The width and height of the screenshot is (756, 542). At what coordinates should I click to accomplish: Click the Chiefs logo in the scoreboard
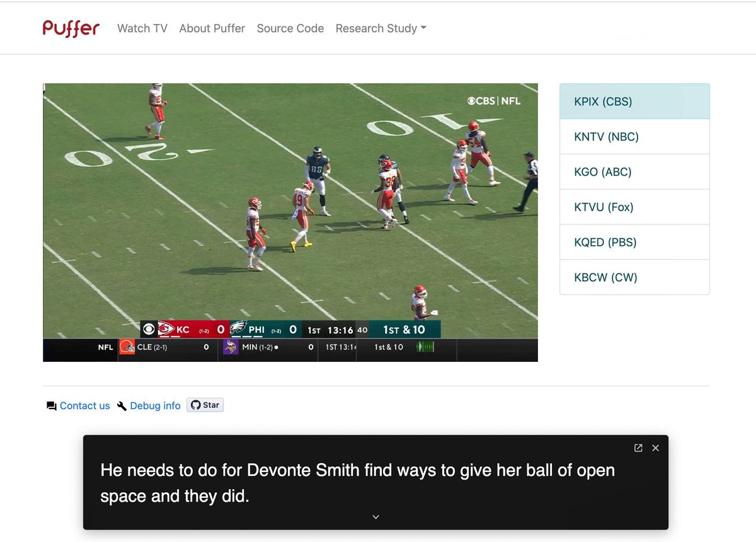[166, 329]
